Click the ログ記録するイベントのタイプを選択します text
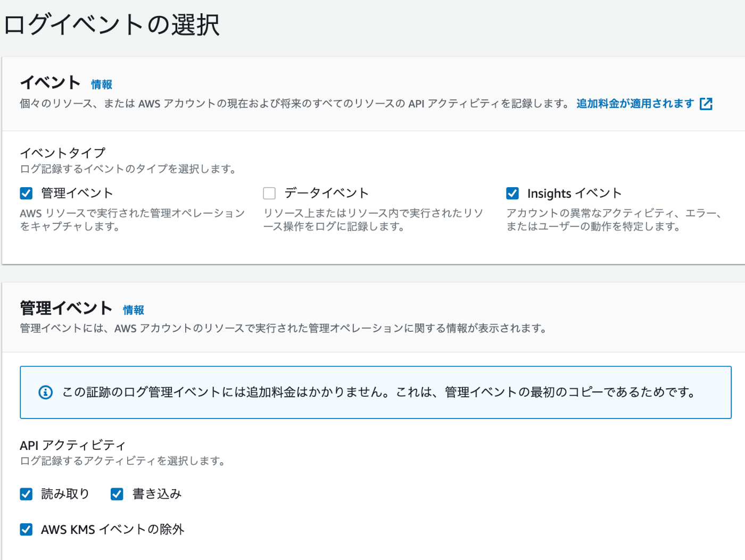This screenshot has width=745, height=560. 128,169
